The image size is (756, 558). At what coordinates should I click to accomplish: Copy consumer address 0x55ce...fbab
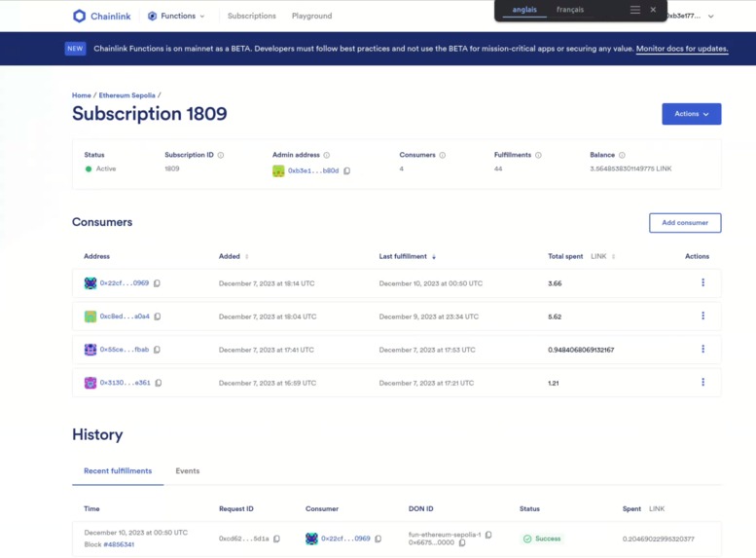point(157,350)
